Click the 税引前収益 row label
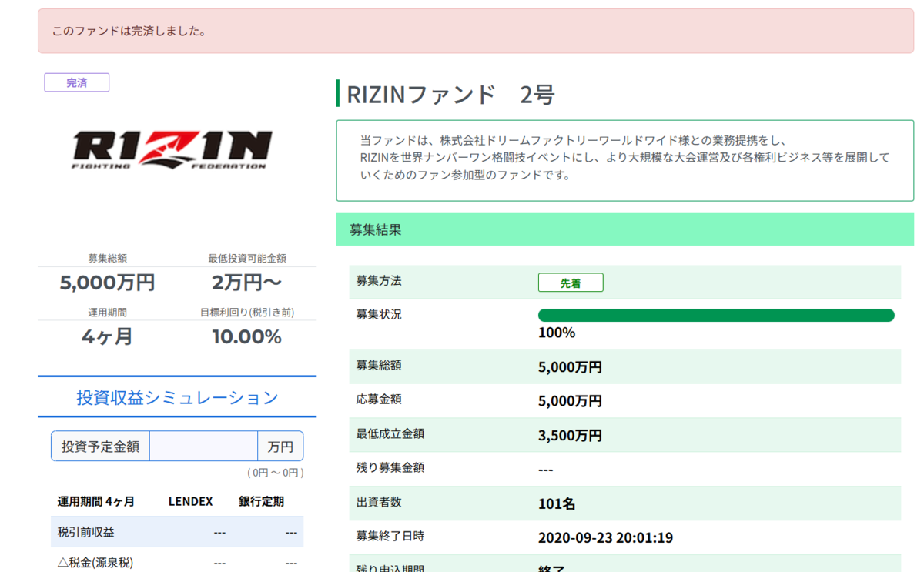The width and height of the screenshot is (924, 572). [x=86, y=532]
